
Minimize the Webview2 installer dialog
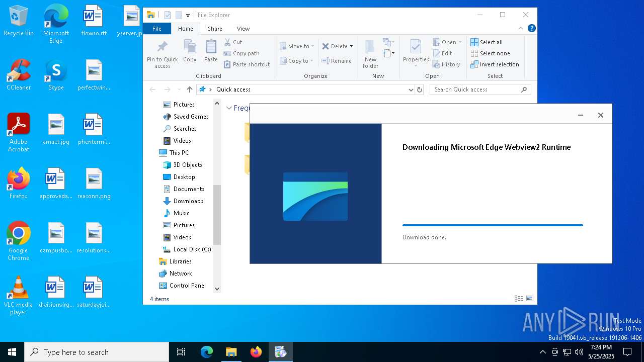pos(580,115)
